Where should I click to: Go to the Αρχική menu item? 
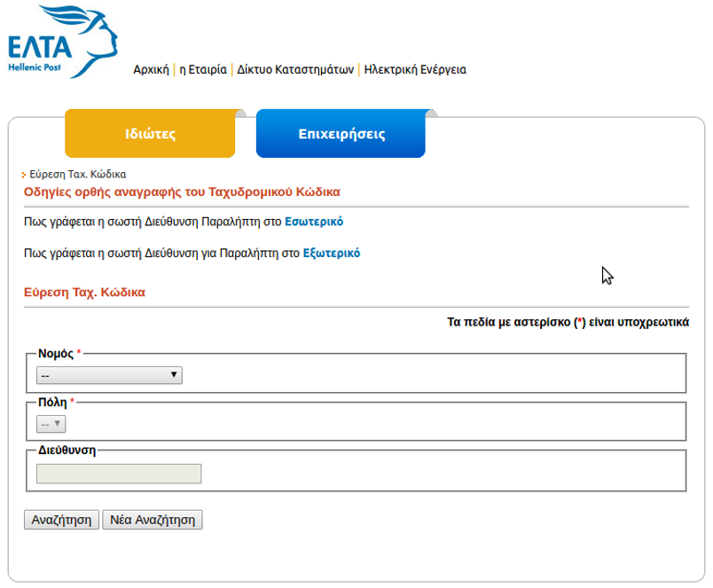pyautogui.click(x=151, y=69)
